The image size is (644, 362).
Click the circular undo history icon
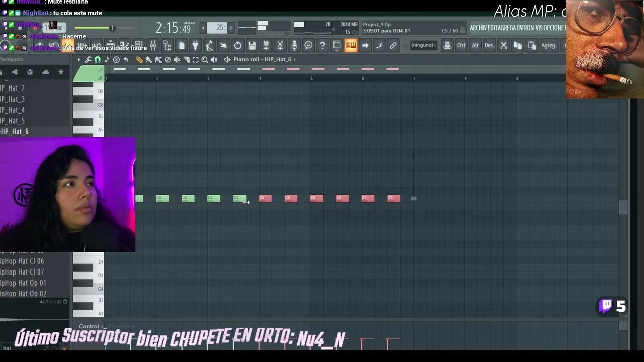pyautogui.click(x=237, y=46)
